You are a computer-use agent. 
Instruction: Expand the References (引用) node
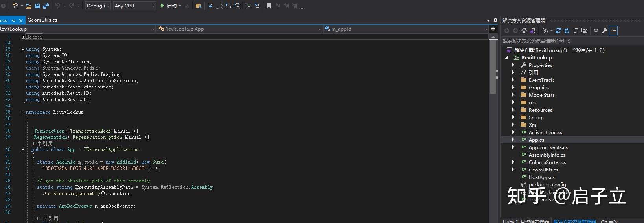[513, 72]
